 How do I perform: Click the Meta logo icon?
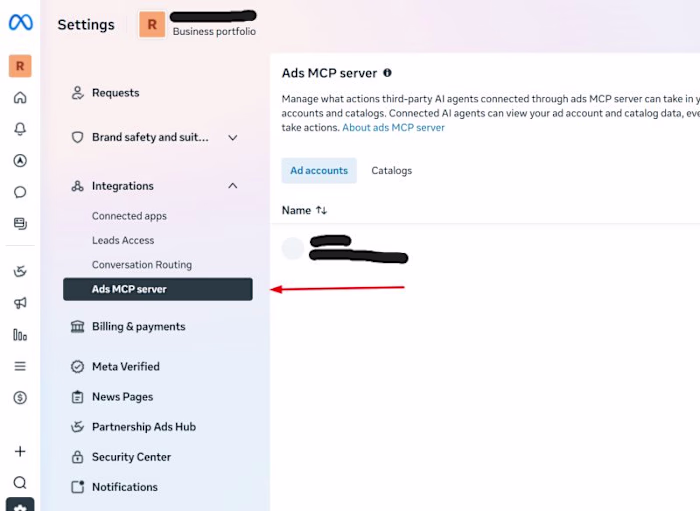(21, 22)
